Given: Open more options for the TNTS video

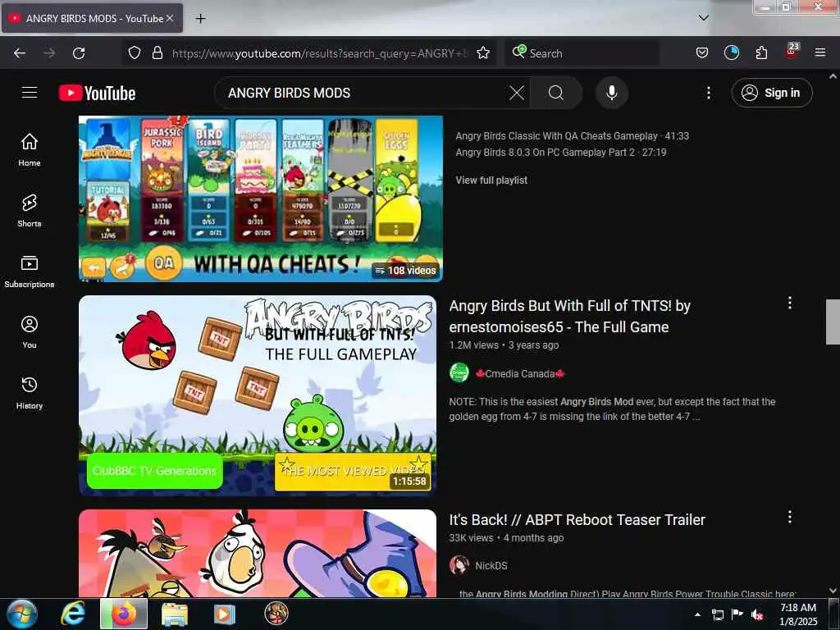Looking at the screenshot, I should click(x=789, y=304).
